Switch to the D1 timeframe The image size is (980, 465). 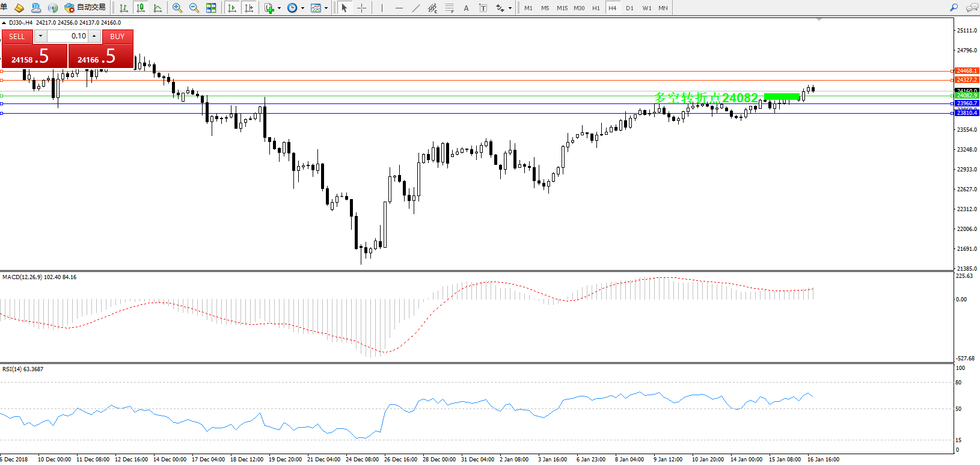point(629,8)
